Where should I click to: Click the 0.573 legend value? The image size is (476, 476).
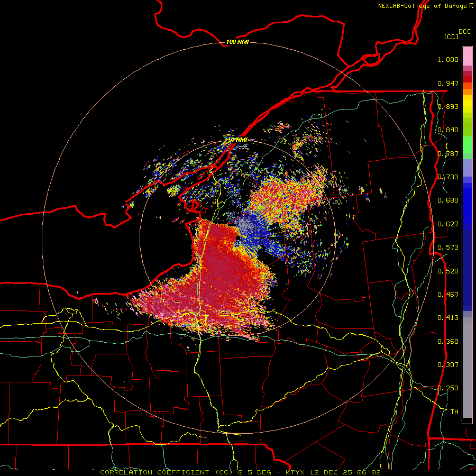click(448, 248)
